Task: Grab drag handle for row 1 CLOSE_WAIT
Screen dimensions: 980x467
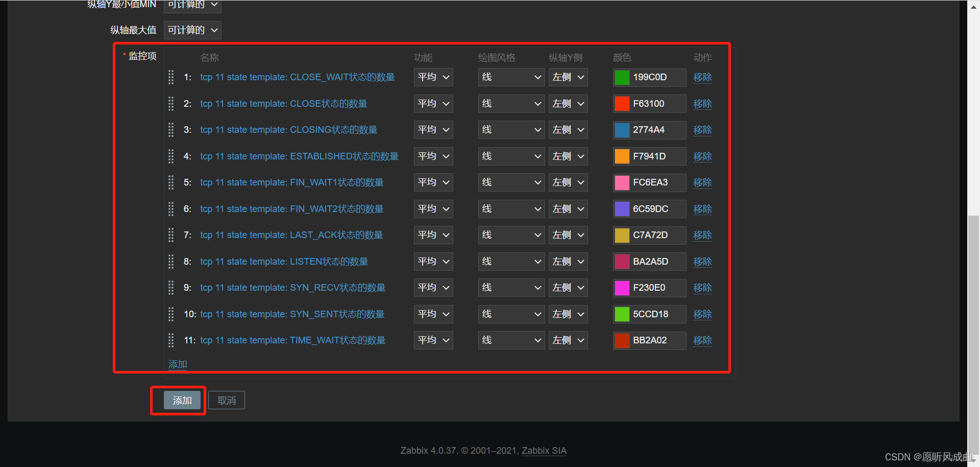Action: click(171, 77)
